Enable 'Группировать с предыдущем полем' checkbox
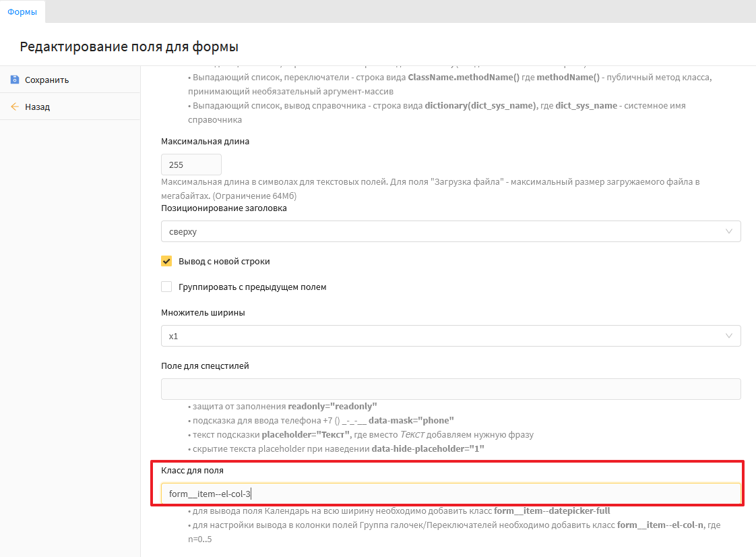Viewport: 756px width, 557px height. point(166,287)
